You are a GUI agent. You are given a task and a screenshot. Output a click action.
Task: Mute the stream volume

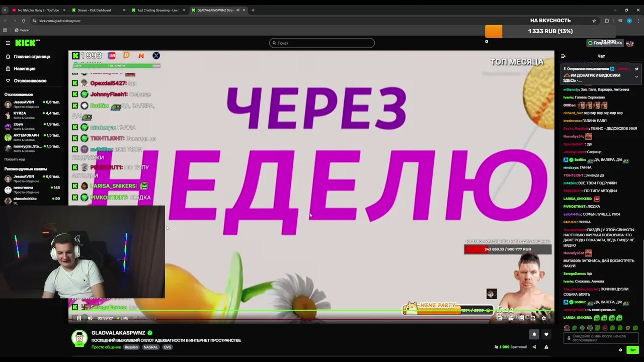click(x=90, y=318)
